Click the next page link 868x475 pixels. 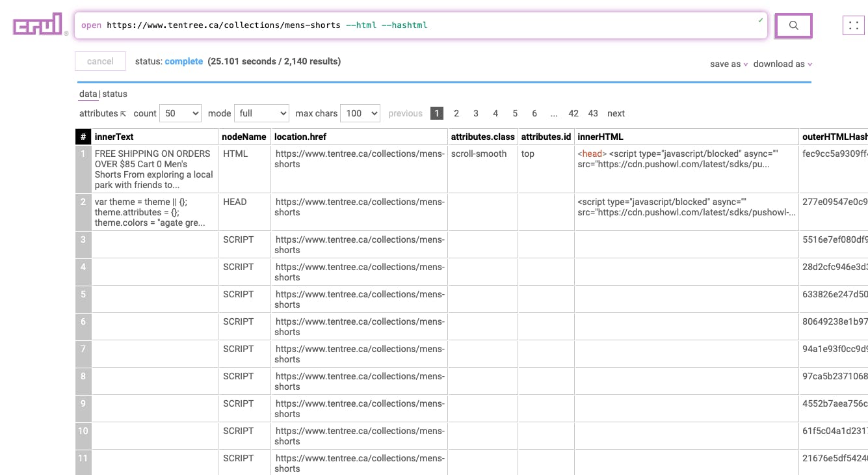coord(616,113)
